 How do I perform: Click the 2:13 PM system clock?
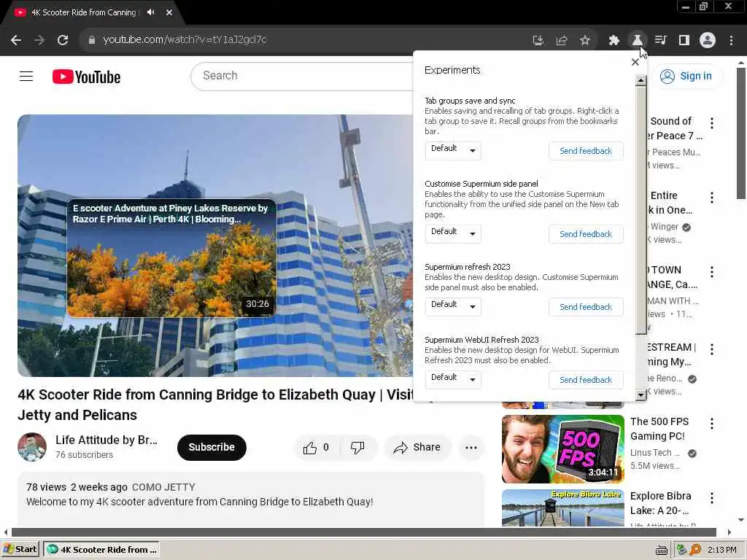tap(721, 550)
